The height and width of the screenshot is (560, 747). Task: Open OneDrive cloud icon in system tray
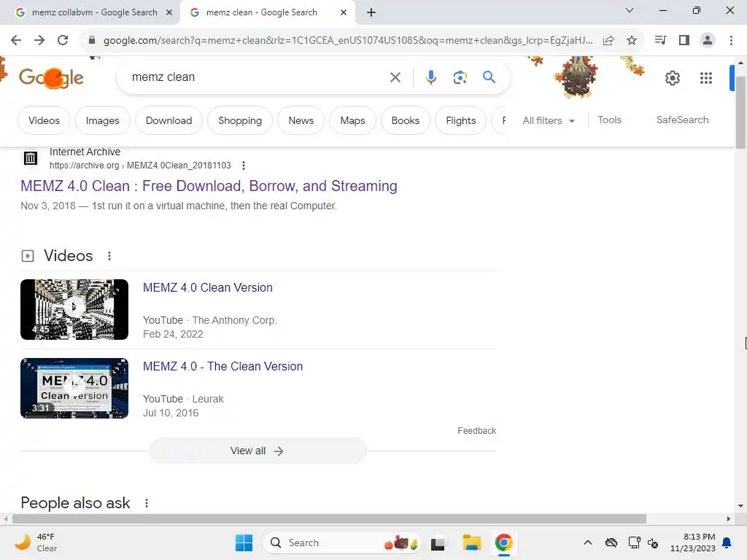click(x=611, y=542)
